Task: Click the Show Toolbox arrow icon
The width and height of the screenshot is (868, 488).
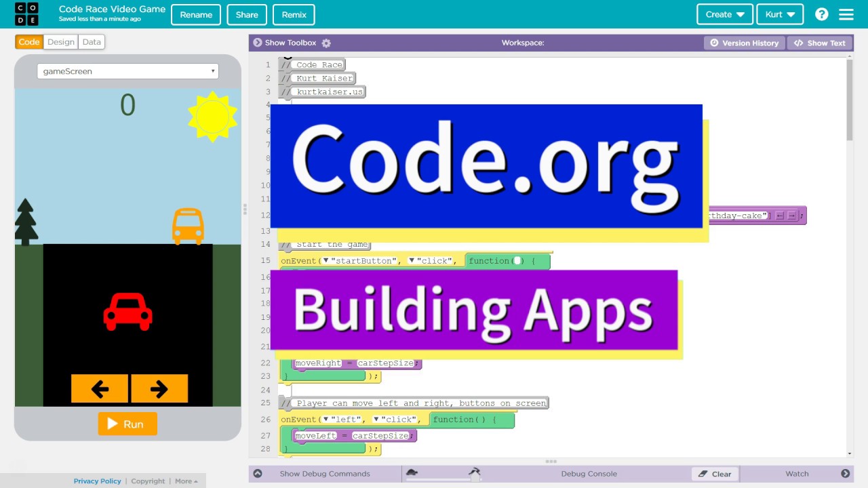Action: (257, 43)
